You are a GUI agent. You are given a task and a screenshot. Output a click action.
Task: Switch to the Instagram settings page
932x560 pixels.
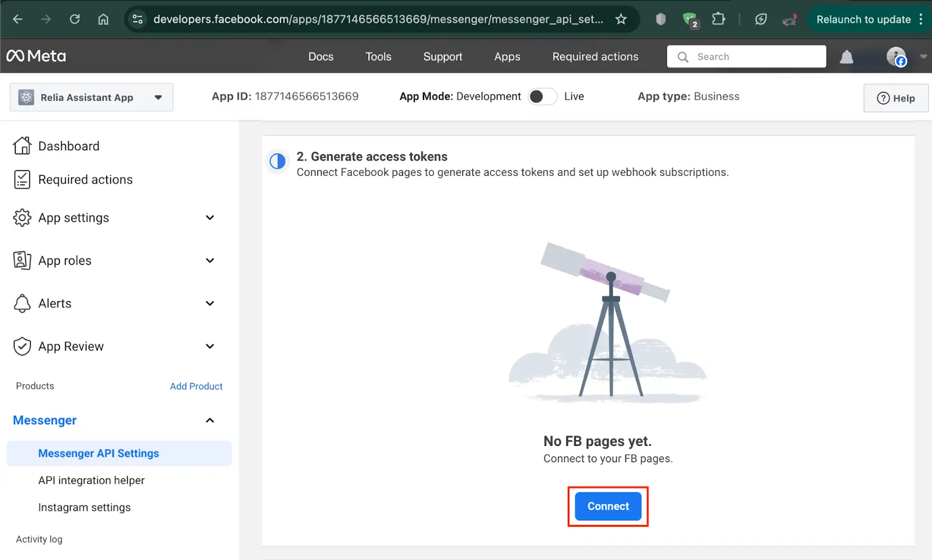pyautogui.click(x=84, y=507)
